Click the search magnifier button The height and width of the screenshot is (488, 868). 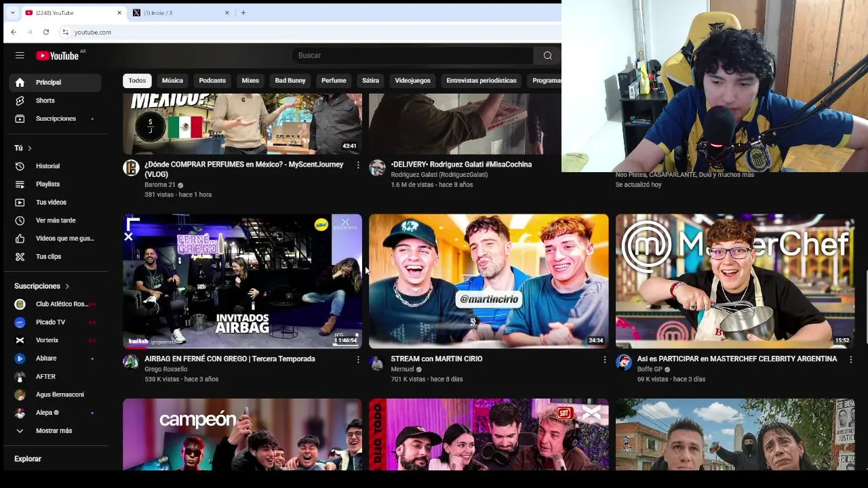pyautogui.click(x=547, y=56)
